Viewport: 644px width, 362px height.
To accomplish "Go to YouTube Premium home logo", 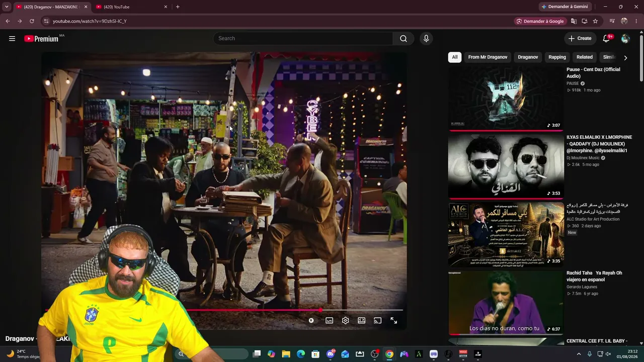I will click(x=41, y=39).
